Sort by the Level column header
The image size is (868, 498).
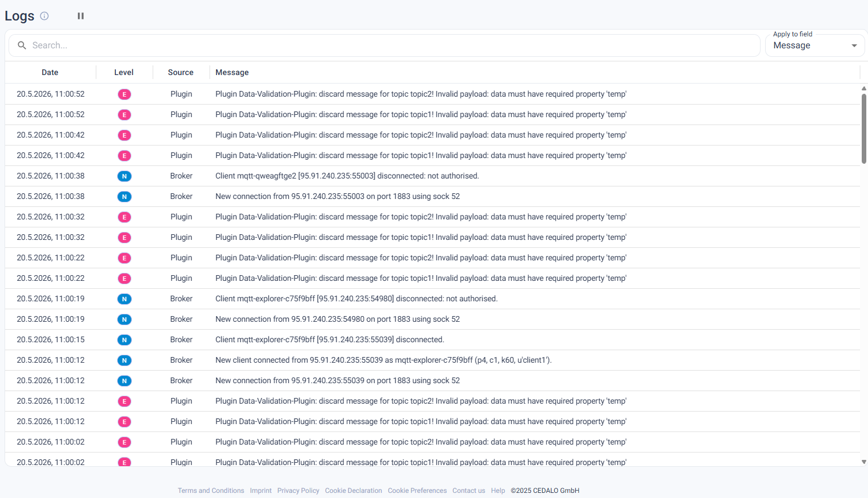click(124, 72)
